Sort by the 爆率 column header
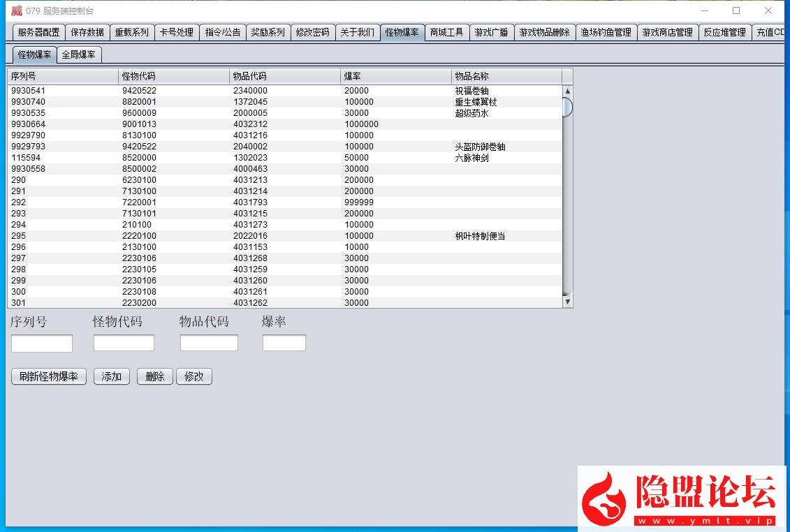 [395, 76]
